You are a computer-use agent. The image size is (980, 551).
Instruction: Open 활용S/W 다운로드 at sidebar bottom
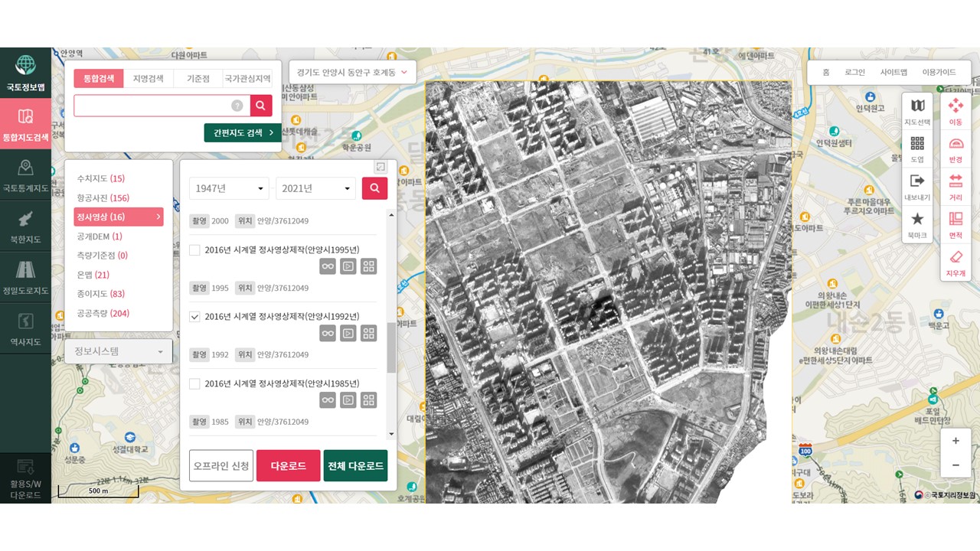(x=25, y=478)
